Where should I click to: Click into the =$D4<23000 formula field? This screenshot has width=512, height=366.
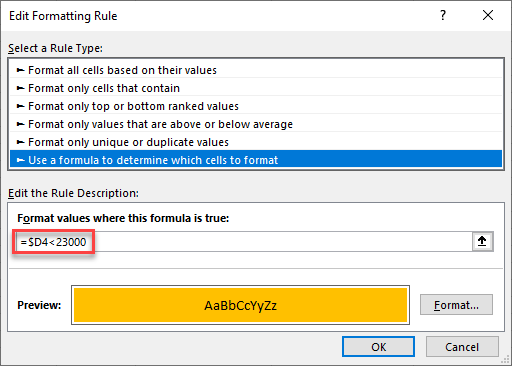tap(244, 242)
